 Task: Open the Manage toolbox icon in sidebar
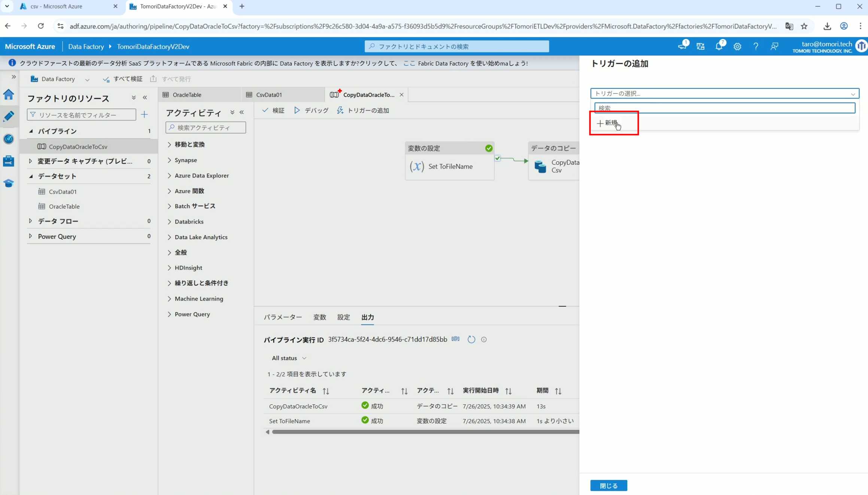[9, 161]
